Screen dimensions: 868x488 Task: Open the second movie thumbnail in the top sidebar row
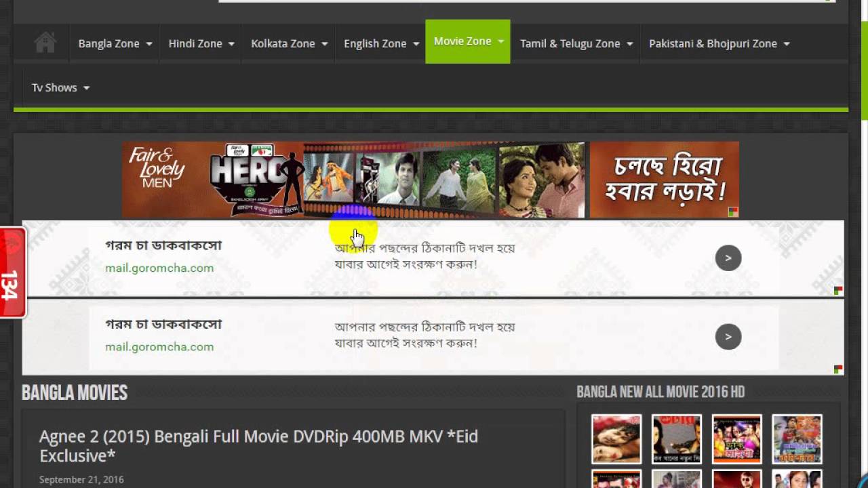tap(677, 439)
